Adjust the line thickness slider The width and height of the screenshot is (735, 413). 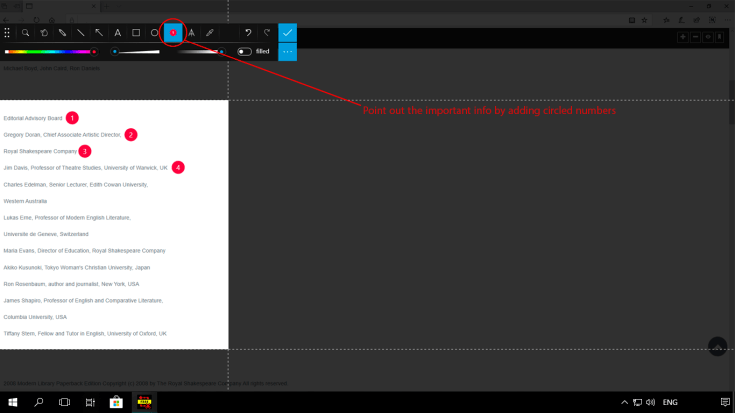click(x=137, y=52)
